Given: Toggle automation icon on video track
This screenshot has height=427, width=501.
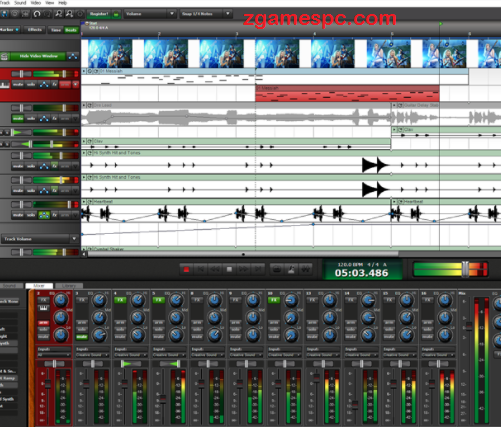Looking at the screenshot, I should click(x=73, y=56).
